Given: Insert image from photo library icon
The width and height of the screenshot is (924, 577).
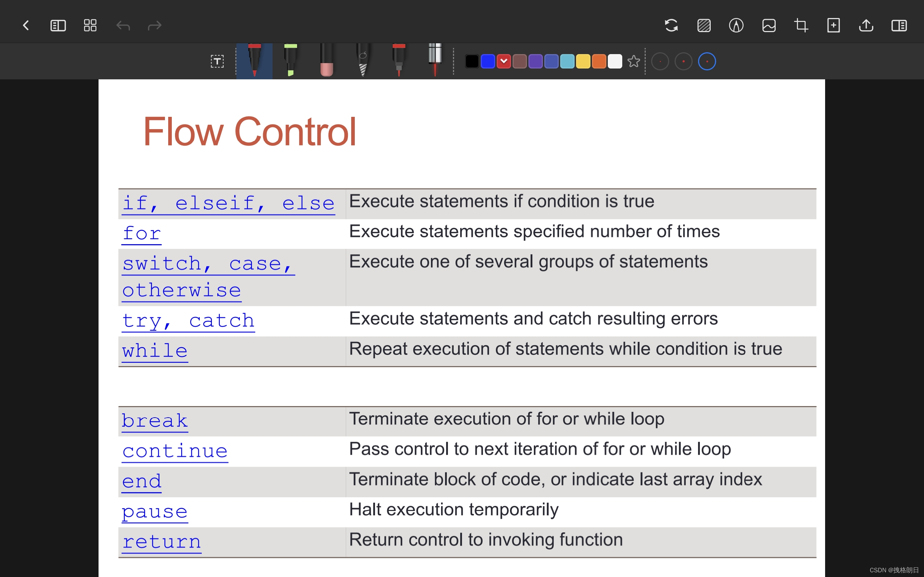Looking at the screenshot, I should point(768,26).
